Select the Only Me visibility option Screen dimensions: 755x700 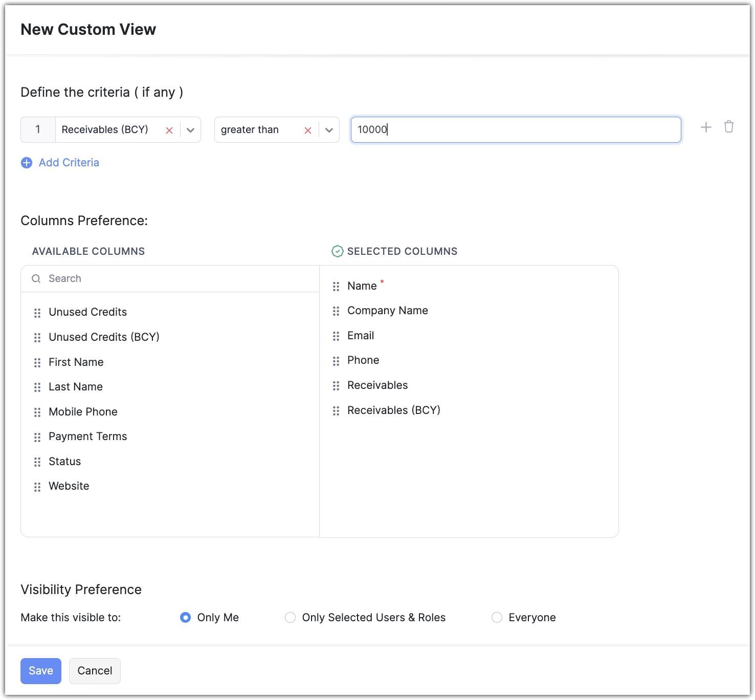[x=186, y=618]
